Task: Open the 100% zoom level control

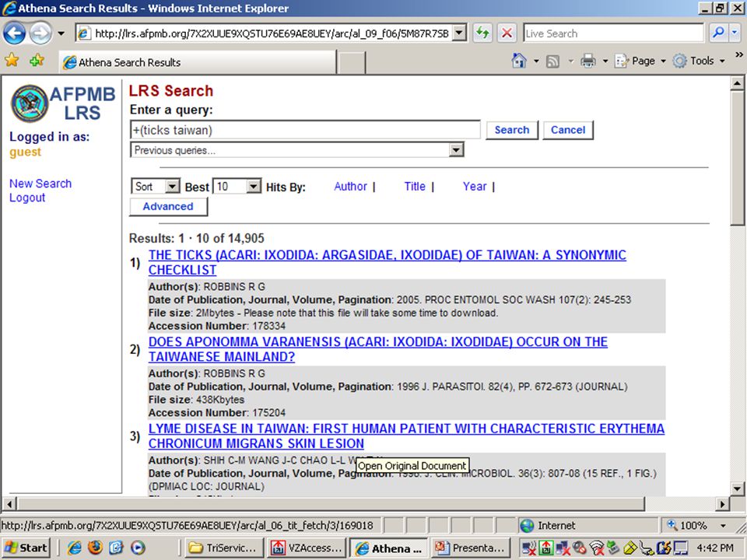Action: 696,525
